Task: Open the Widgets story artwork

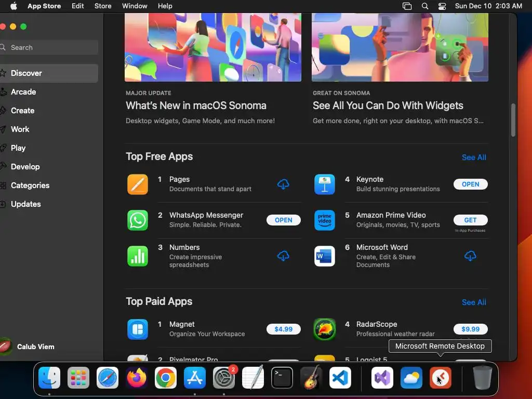Action: point(400,47)
